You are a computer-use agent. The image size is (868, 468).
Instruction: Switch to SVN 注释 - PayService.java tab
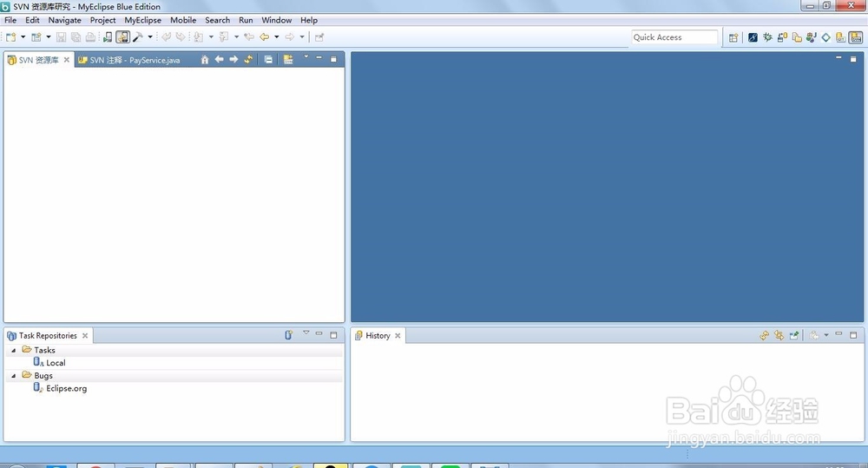[x=129, y=60]
